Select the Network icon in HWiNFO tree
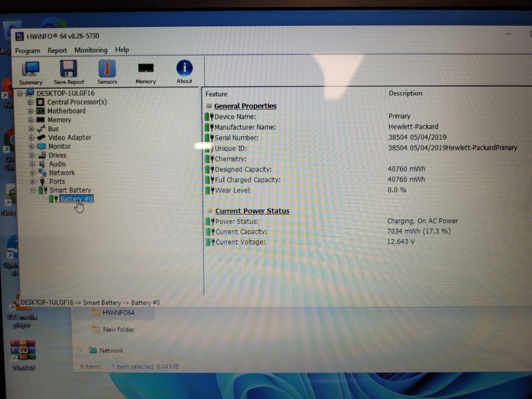 pos(42,172)
